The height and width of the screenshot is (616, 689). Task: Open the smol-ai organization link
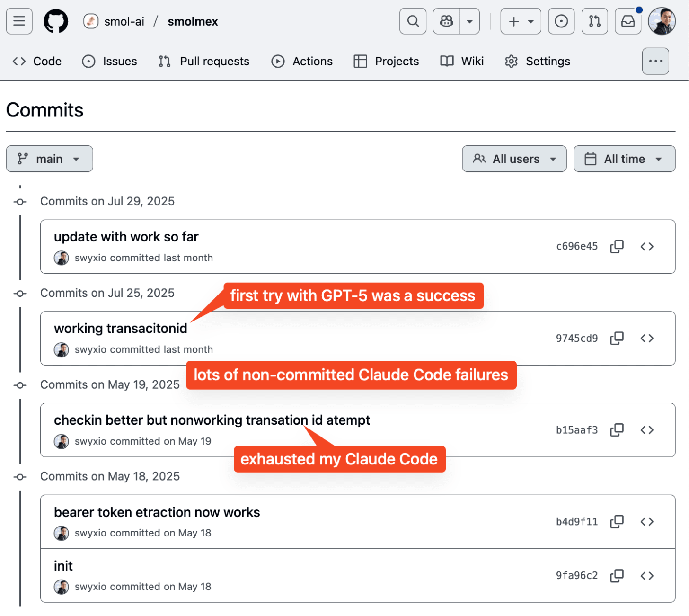124,21
